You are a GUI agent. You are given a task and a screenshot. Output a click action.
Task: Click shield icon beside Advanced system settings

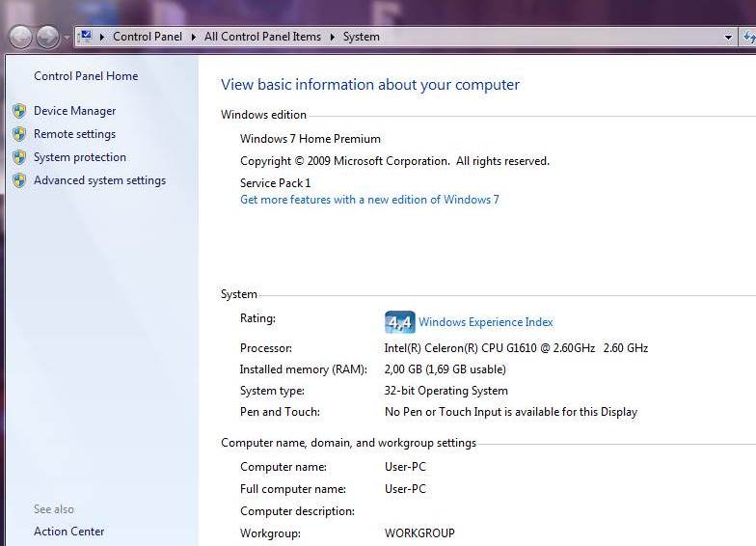click(x=19, y=180)
